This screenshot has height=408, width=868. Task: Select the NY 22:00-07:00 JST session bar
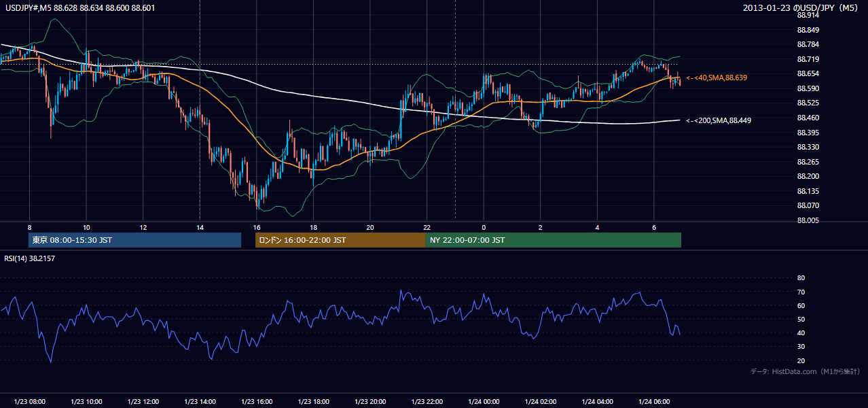click(554, 240)
